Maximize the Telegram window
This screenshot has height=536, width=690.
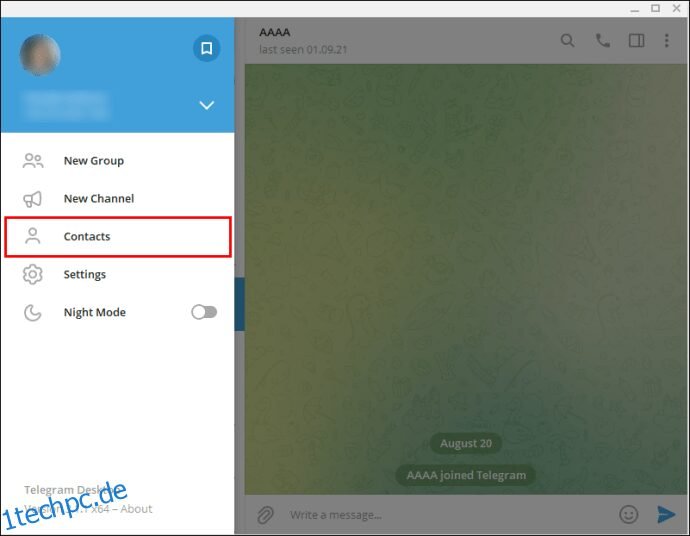pyautogui.click(x=655, y=8)
